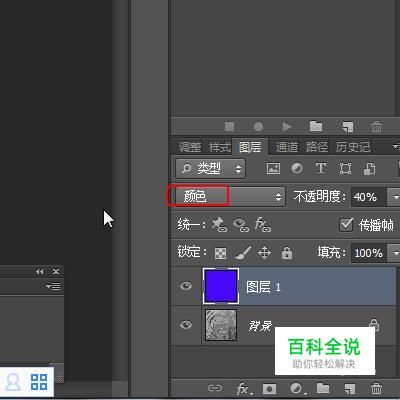Image resolution: width=400 pixels, height=400 pixels.
Task: Toggle the 传播帧 checkbox
Action: click(346, 225)
